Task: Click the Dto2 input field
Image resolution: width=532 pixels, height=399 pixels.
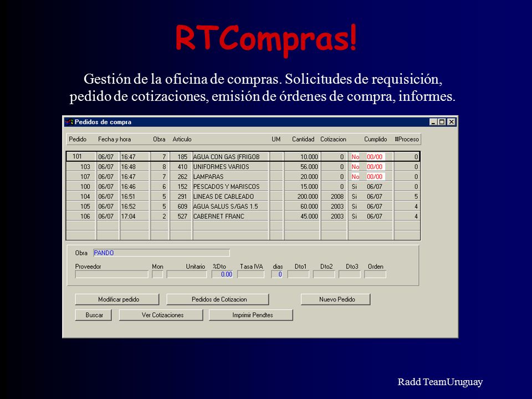Action: (x=324, y=274)
